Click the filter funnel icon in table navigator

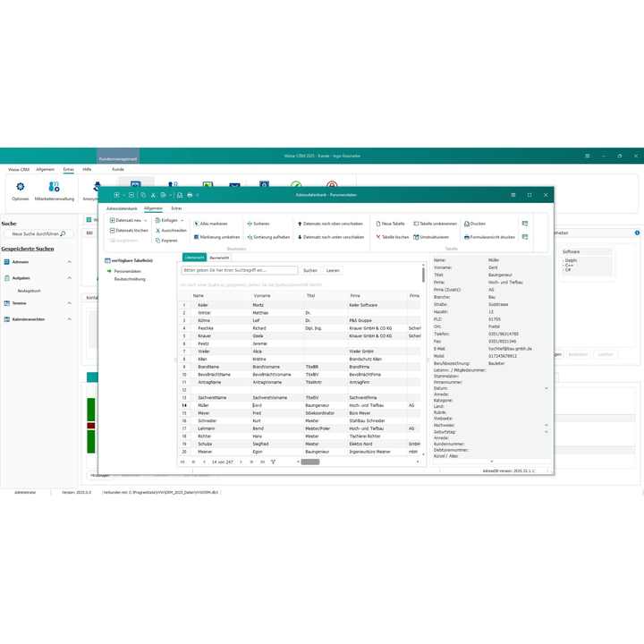point(273,462)
